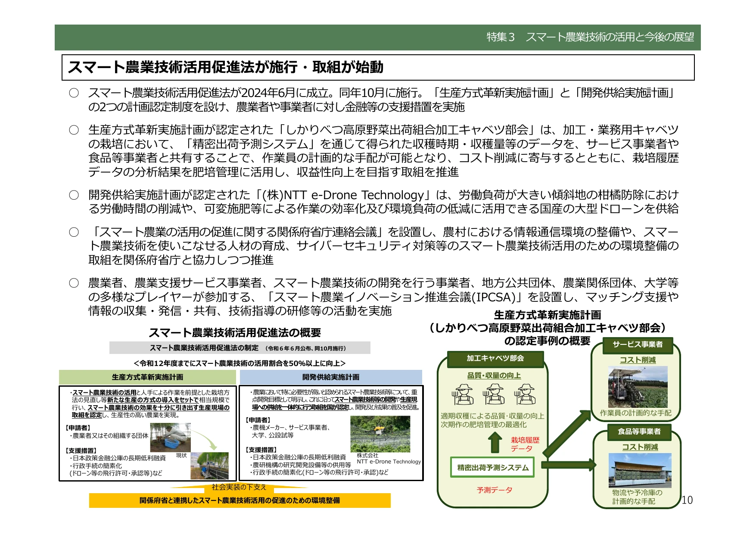This screenshot has width=756, height=535.
Task: Click the red 栽培履歴データ label
Action: (x=525, y=444)
